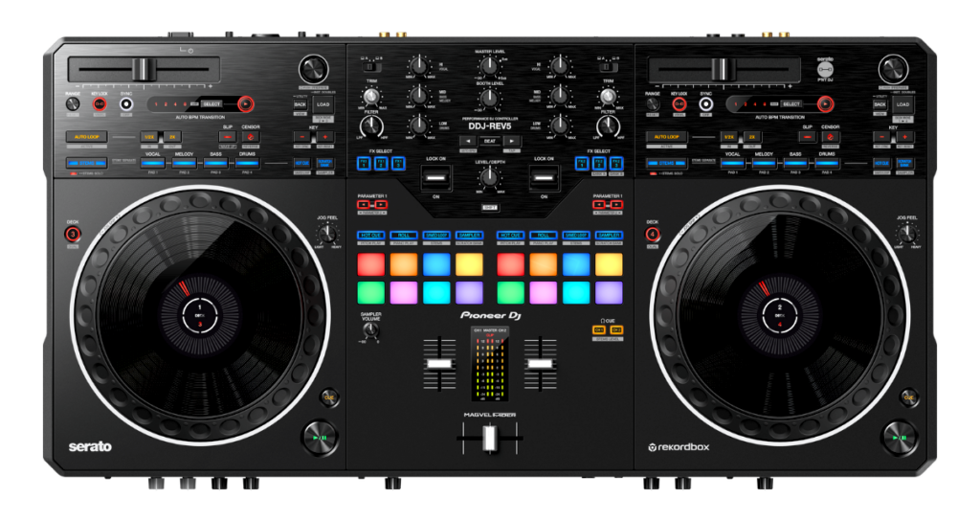
Task: Enable STEMS mode on the left deck
Action: 86,163
